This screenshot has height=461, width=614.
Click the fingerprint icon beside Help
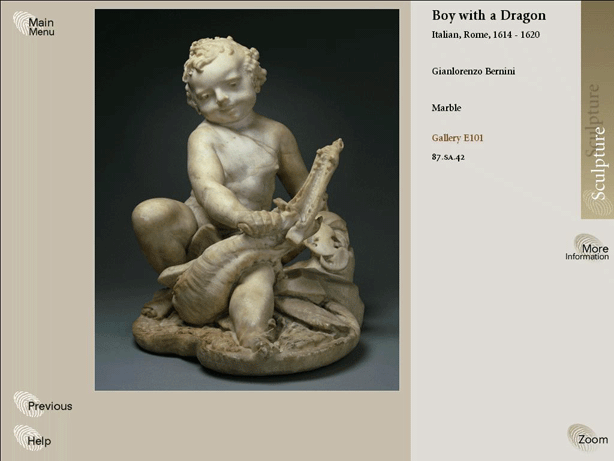coord(24,437)
